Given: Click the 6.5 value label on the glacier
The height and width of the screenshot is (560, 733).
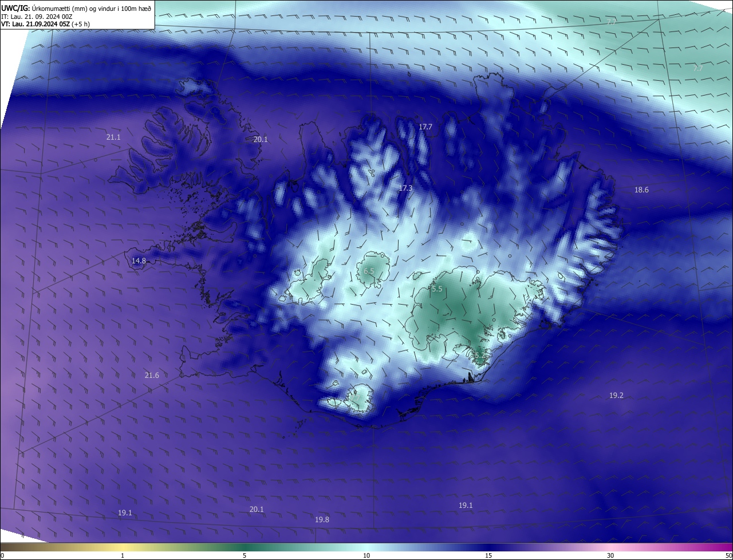Looking at the screenshot, I should coord(369,271).
